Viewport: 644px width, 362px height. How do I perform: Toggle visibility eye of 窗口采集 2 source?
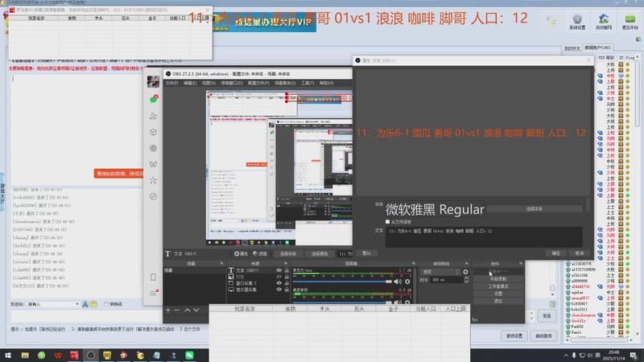point(279,283)
